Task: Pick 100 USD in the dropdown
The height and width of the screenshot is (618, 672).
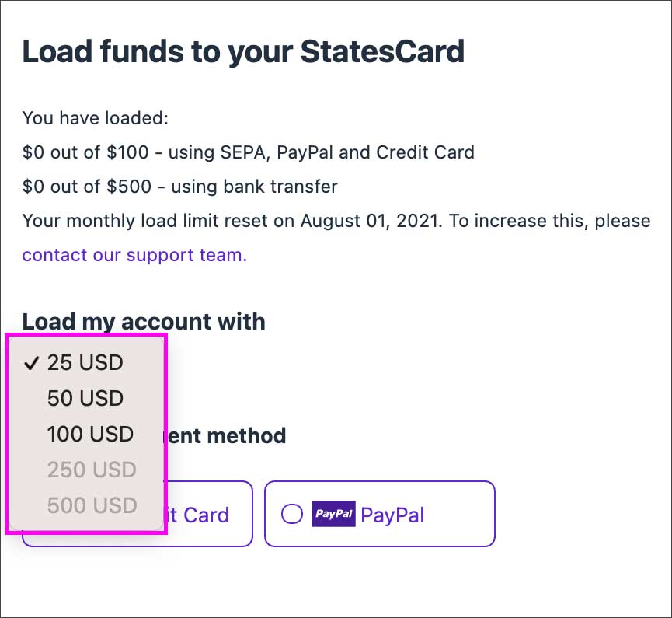Action: (x=90, y=434)
